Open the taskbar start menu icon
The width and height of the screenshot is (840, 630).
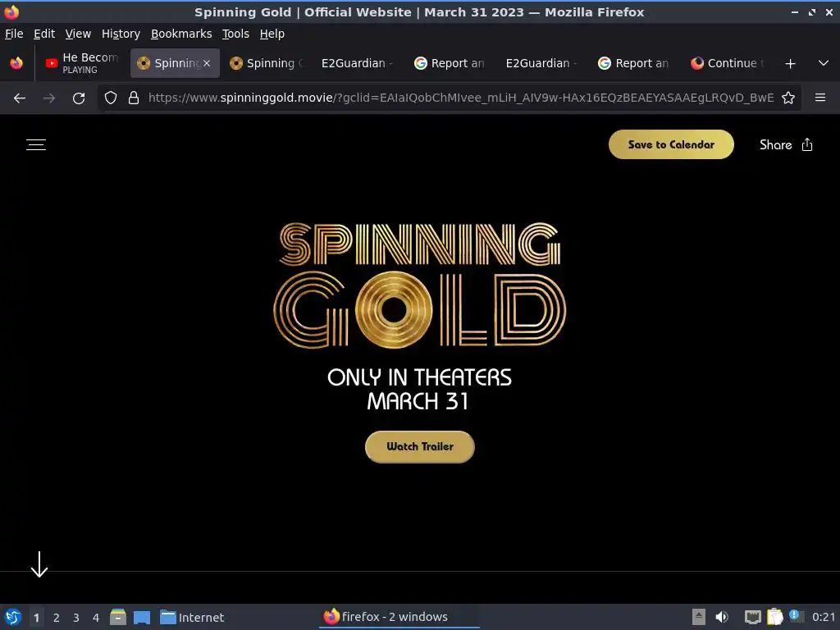coord(13,617)
